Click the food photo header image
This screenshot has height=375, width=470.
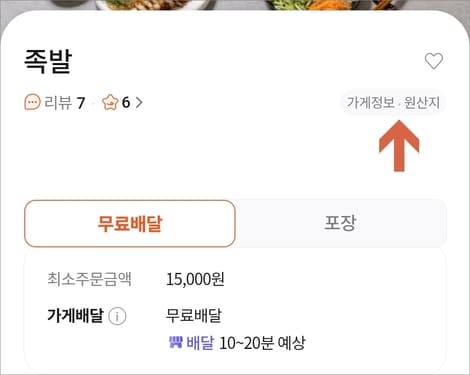tap(235, 5)
